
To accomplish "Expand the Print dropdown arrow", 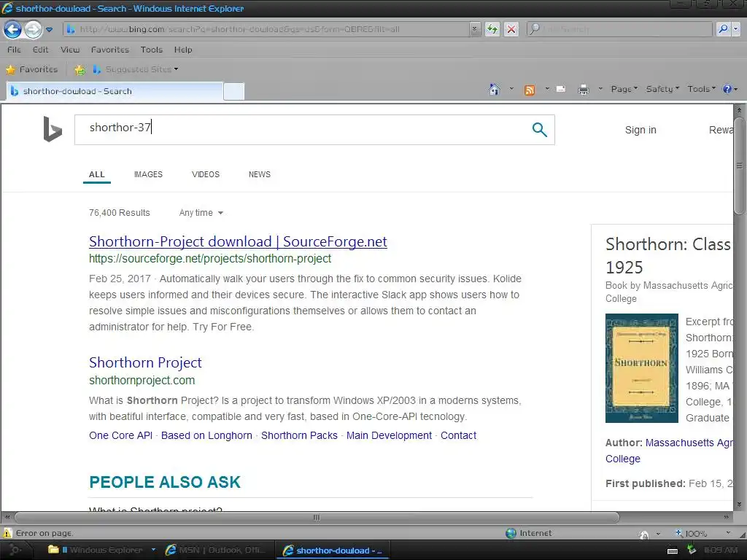I will 600,89.
